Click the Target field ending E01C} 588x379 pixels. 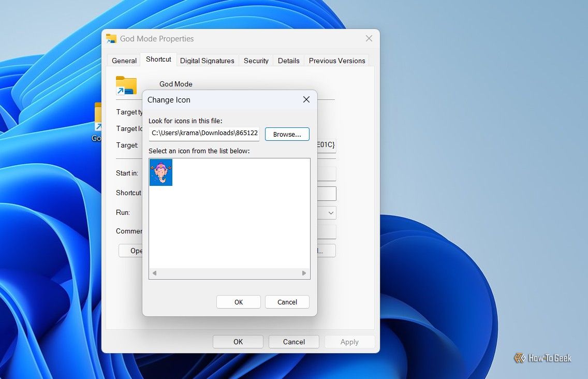click(327, 145)
